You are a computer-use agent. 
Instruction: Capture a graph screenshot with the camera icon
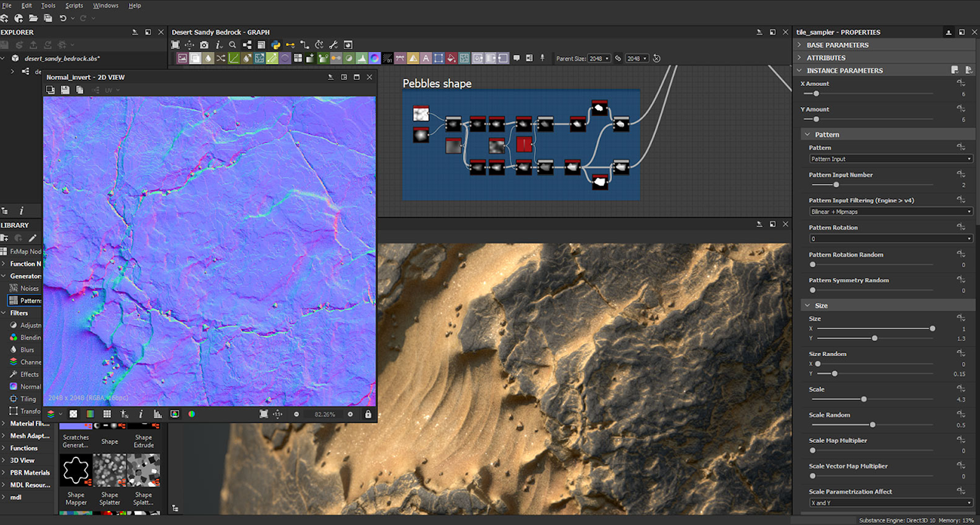click(204, 45)
